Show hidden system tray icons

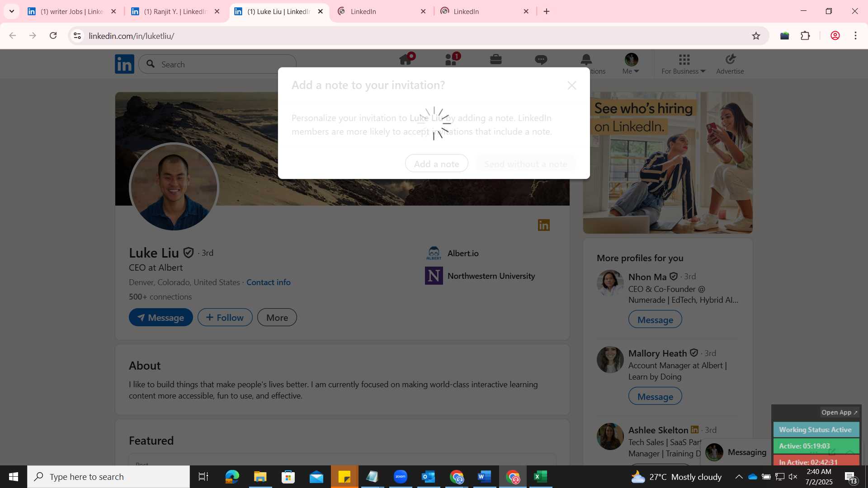[739, 477]
